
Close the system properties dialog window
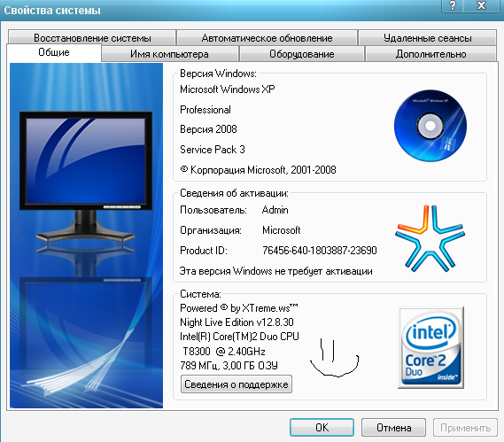click(x=481, y=6)
